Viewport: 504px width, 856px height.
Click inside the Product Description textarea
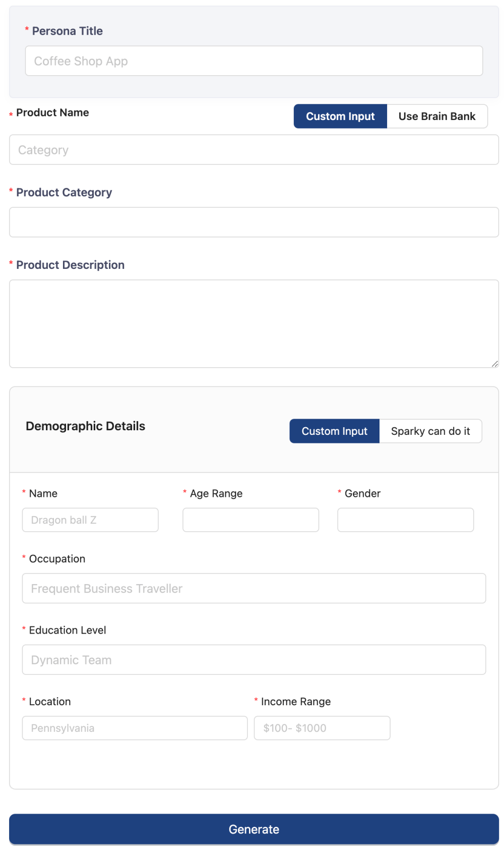tap(254, 324)
